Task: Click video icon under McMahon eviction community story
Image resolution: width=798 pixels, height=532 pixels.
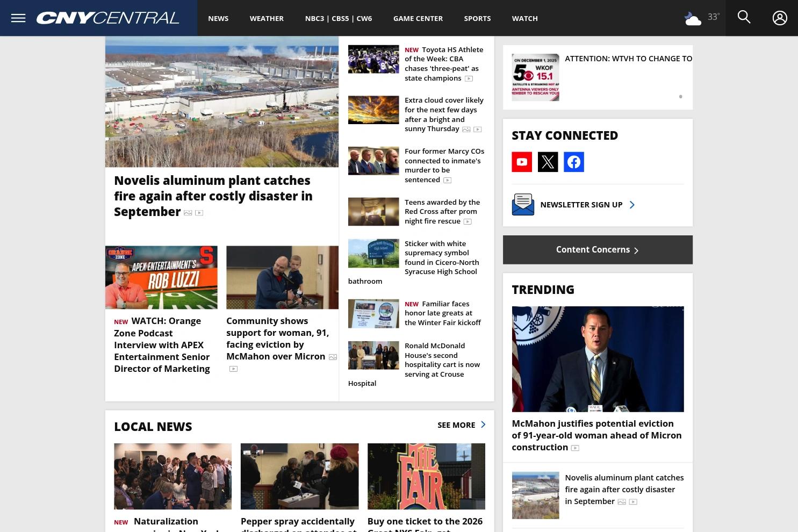Action: click(x=233, y=369)
